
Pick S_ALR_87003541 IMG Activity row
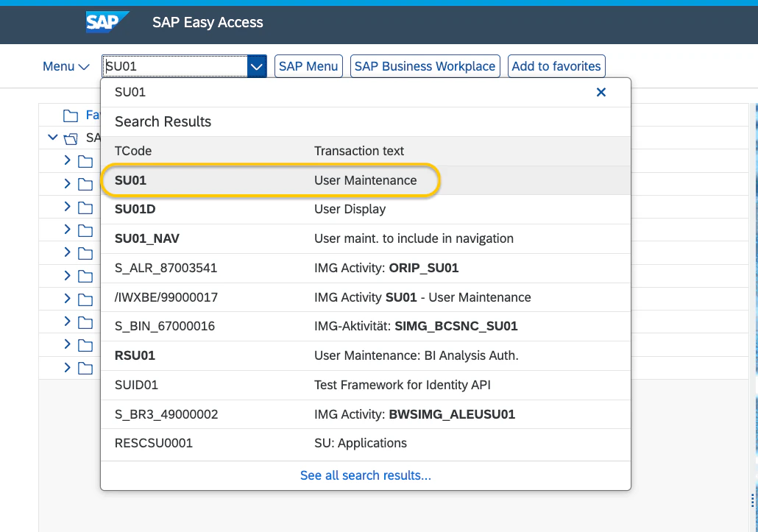(366, 268)
